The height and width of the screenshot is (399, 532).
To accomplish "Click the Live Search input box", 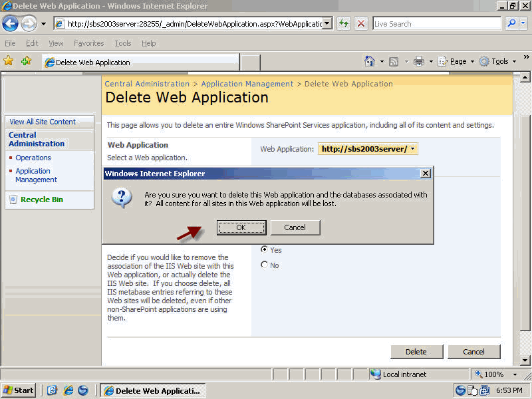I will click(437, 24).
